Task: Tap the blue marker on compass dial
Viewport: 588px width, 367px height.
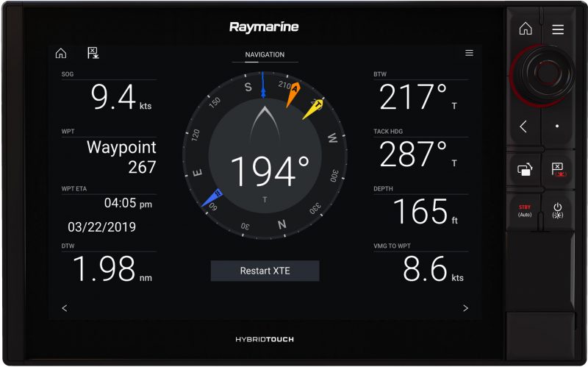Action: pyautogui.click(x=212, y=196)
